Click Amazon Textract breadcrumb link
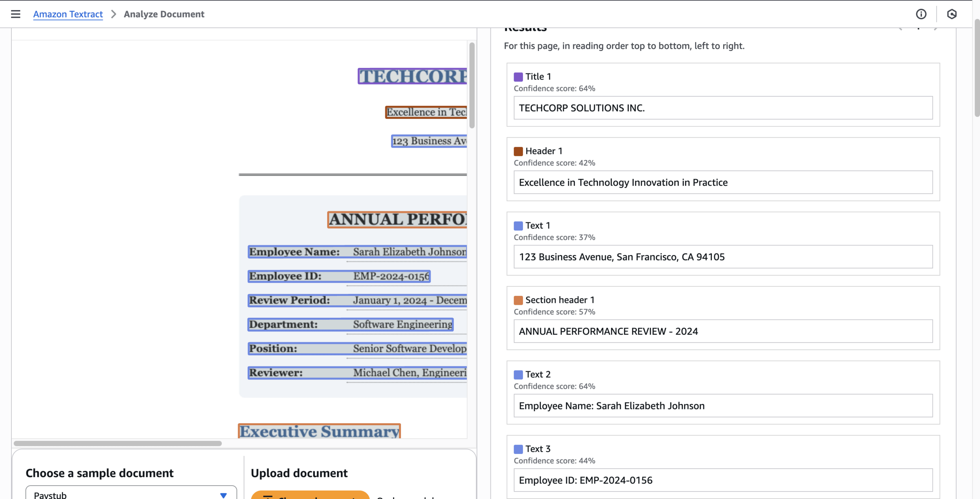The image size is (980, 499). (x=68, y=14)
